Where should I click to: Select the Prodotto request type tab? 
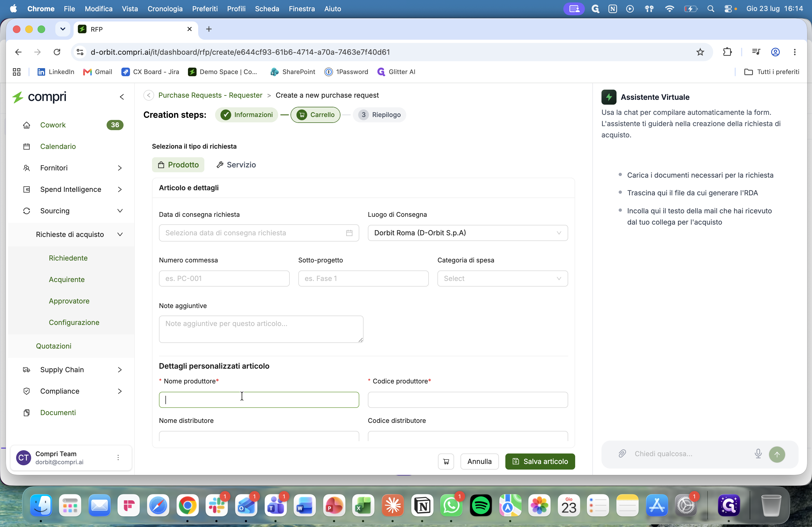178,165
